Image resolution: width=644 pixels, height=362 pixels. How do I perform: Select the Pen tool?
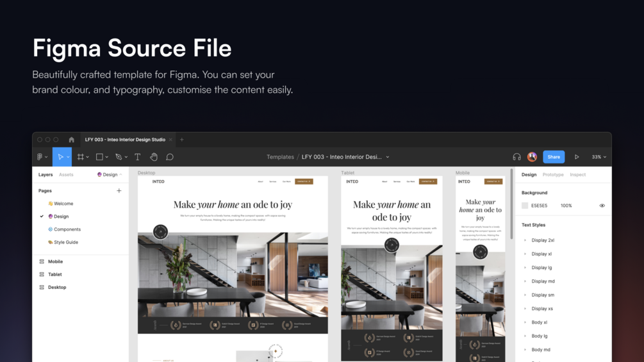click(119, 157)
